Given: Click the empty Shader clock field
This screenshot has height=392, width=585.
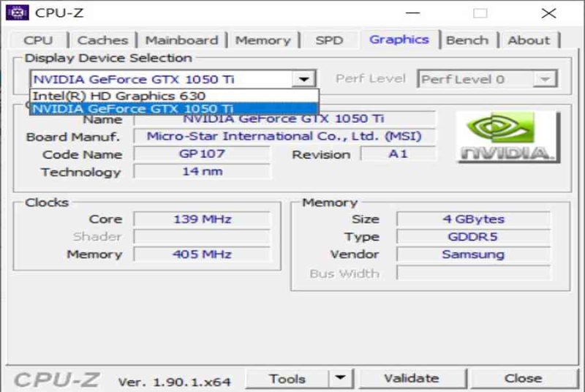Looking at the screenshot, I should click(x=202, y=236).
